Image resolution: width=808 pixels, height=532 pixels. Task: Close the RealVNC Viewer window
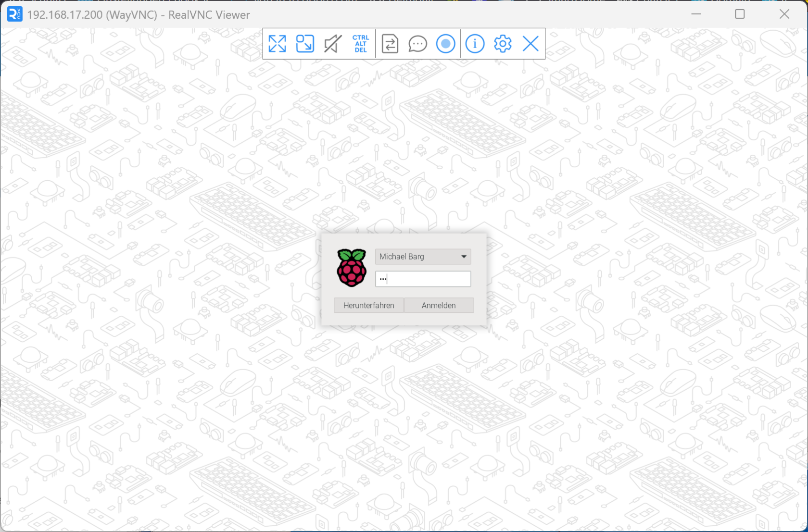point(784,14)
